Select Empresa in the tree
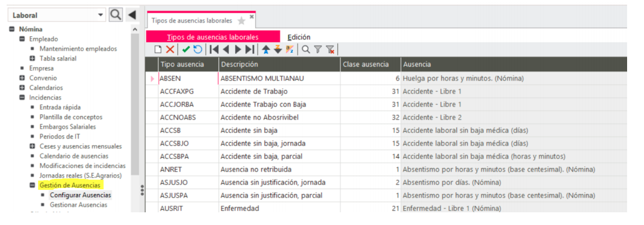The width and height of the screenshot is (644, 225). [42, 68]
